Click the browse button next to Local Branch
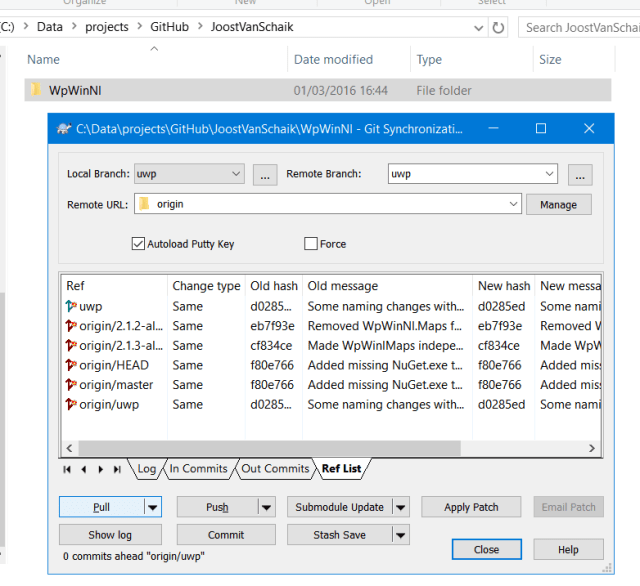The image size is (640, 586). pos(264,174)
